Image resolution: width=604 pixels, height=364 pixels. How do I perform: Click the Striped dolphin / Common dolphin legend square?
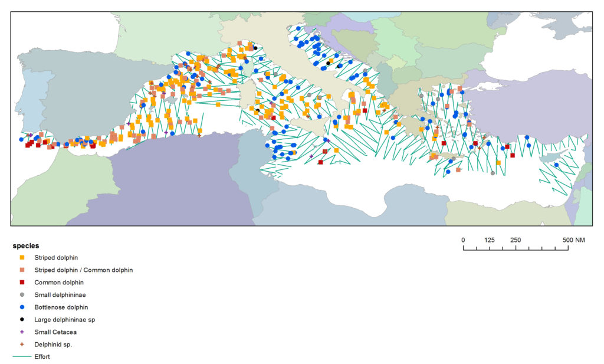(x=22, y=270)
